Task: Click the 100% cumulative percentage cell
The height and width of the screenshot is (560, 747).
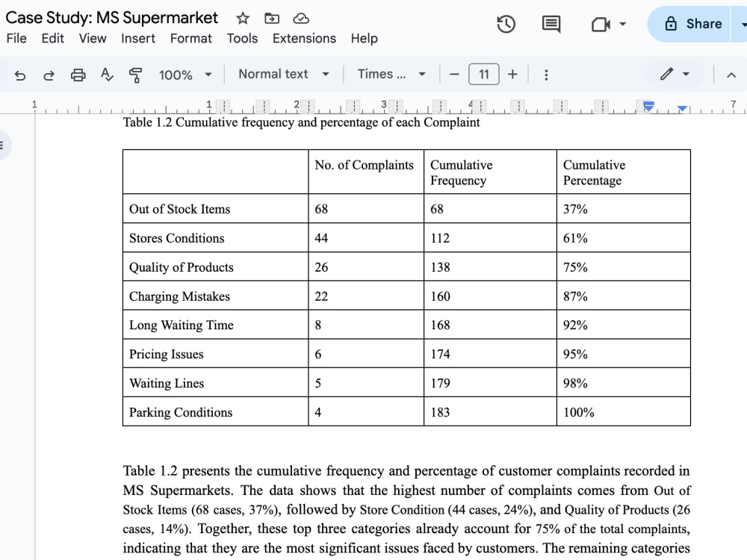Action: coord(624,412)
